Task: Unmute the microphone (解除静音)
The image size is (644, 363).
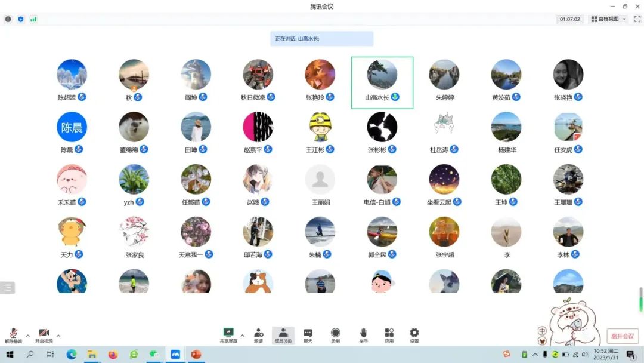Action: point(13,333)
